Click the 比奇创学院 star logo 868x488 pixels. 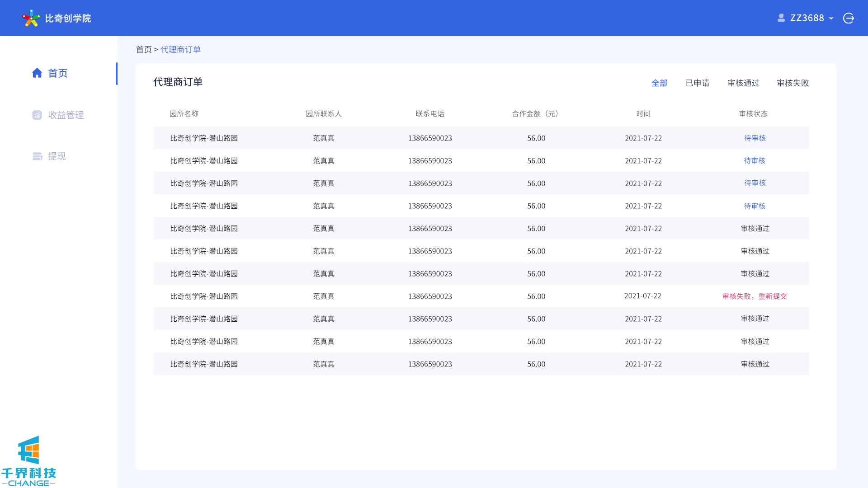(31, 18)
